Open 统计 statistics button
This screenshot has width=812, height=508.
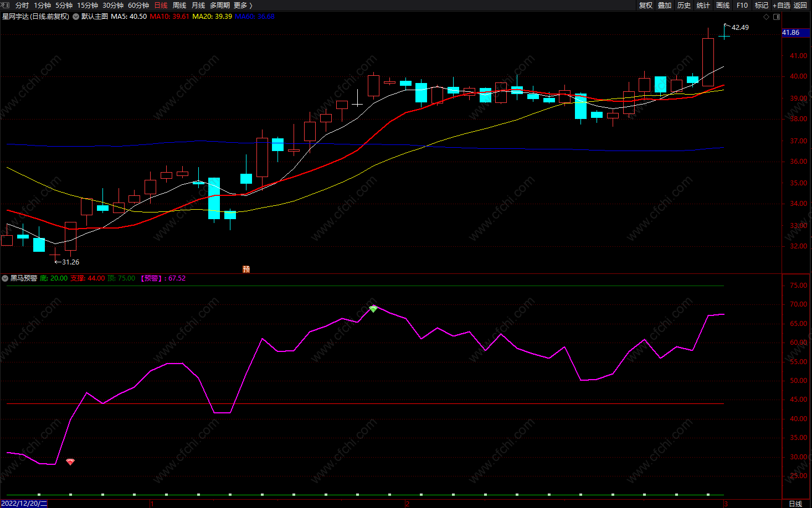tap(703, 5)
